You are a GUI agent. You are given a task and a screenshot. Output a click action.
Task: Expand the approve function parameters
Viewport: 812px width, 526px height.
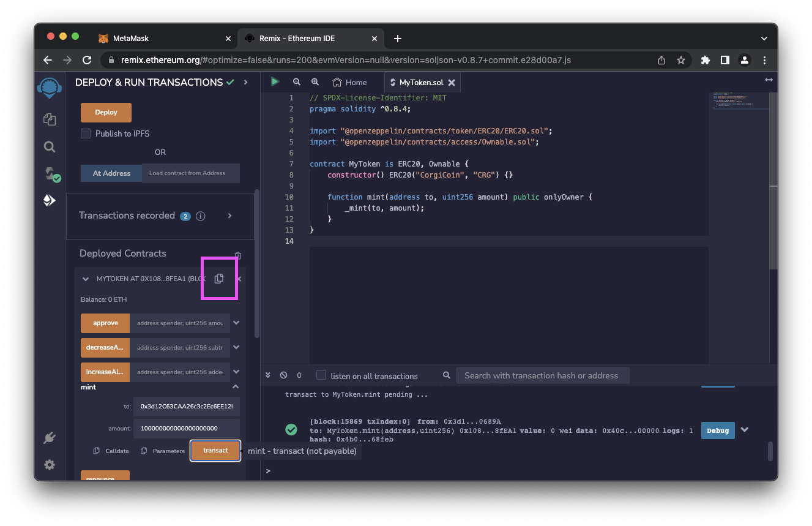click(x=236, y=323)
